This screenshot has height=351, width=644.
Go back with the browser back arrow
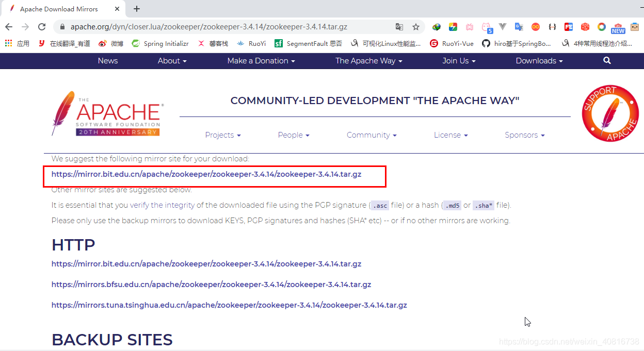9,27
